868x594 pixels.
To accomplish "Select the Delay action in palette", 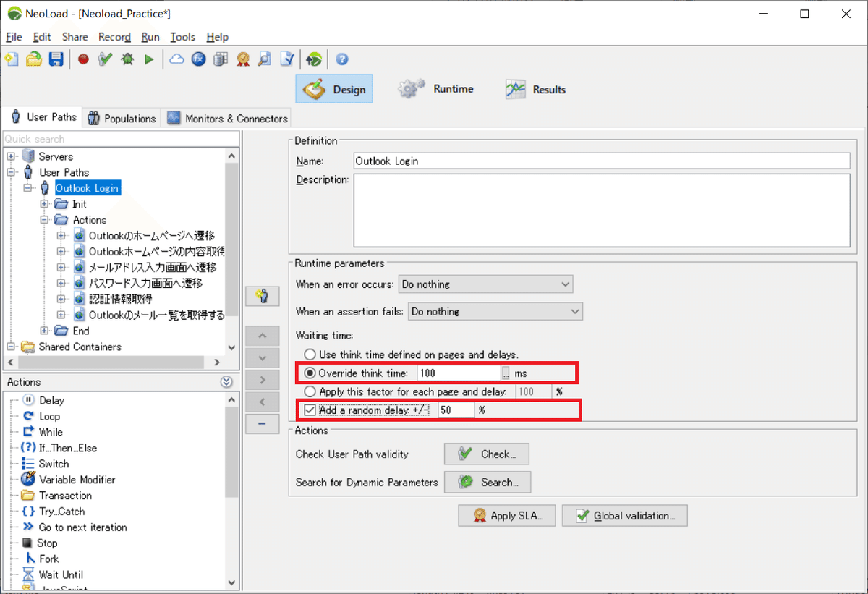I will click(51, 400).
